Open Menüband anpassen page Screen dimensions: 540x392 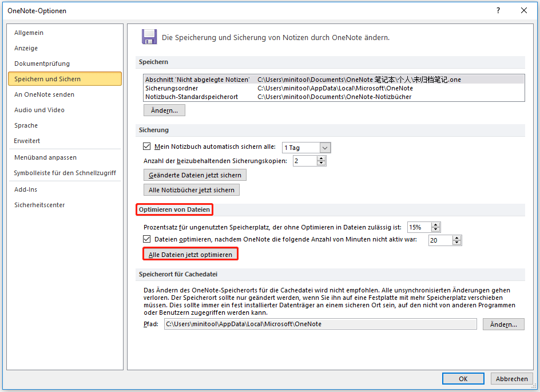pos(45,157)
